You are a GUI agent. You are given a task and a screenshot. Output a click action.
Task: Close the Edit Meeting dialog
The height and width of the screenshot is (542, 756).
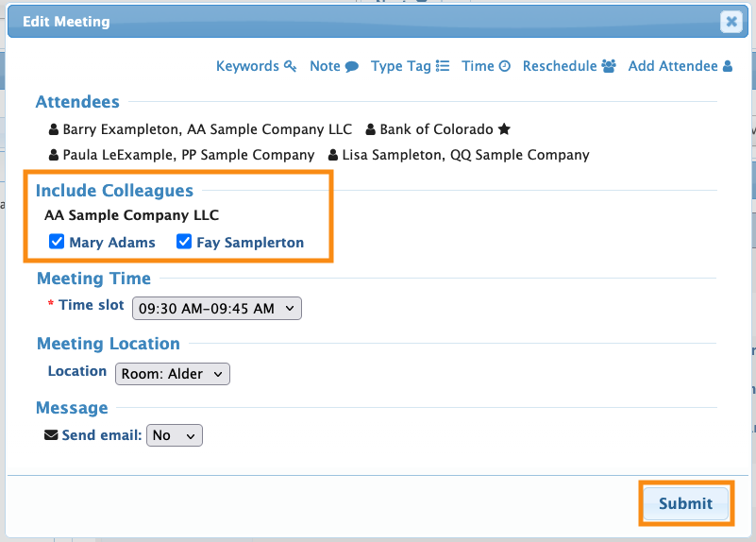[x=729, y=23]
